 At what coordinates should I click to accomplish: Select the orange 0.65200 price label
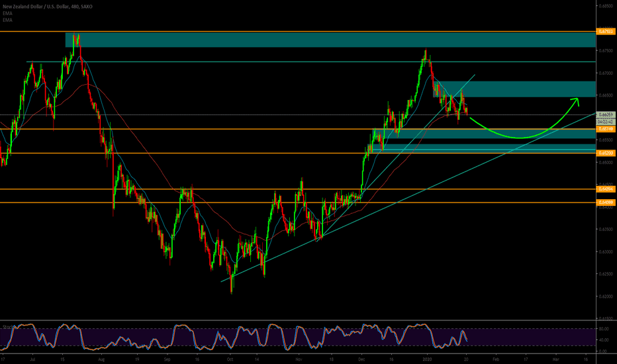pyautogui.click(x=606, y=153)
